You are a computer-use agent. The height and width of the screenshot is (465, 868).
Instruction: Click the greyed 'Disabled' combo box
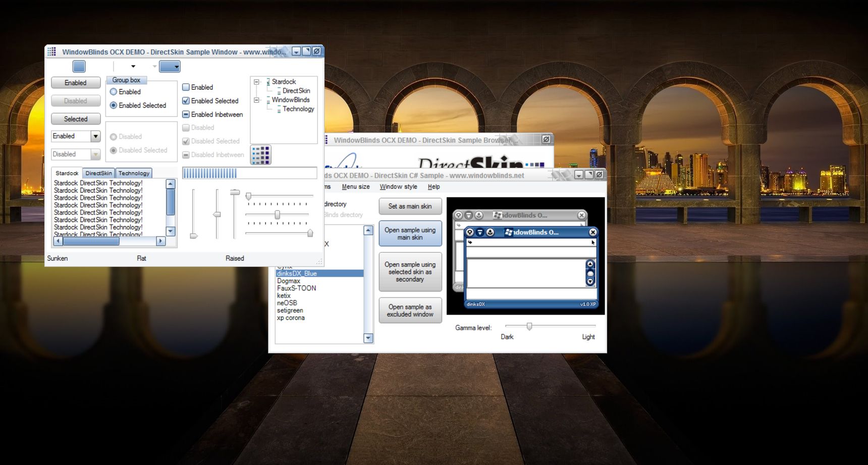(76, 154)
